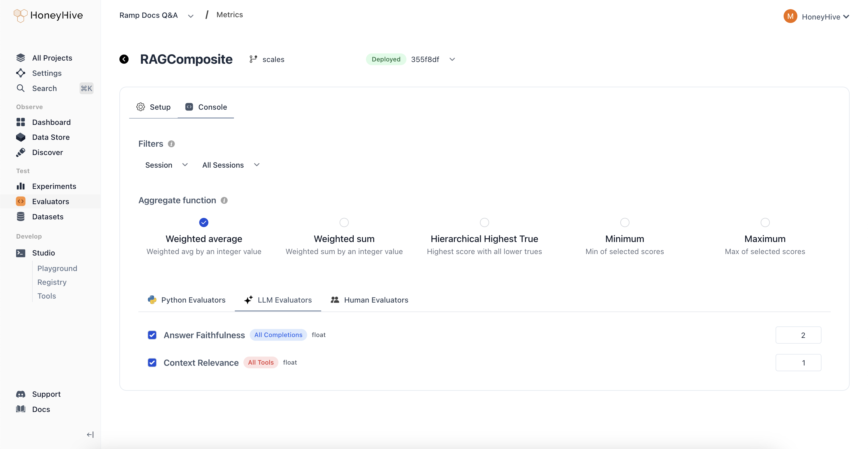
Task: Uncheck the Context Relevance checkbox
Action: point(152,362)
